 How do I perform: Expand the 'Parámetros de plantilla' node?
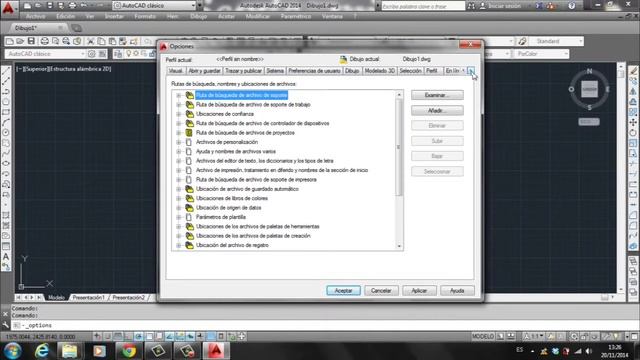point(178,218)
